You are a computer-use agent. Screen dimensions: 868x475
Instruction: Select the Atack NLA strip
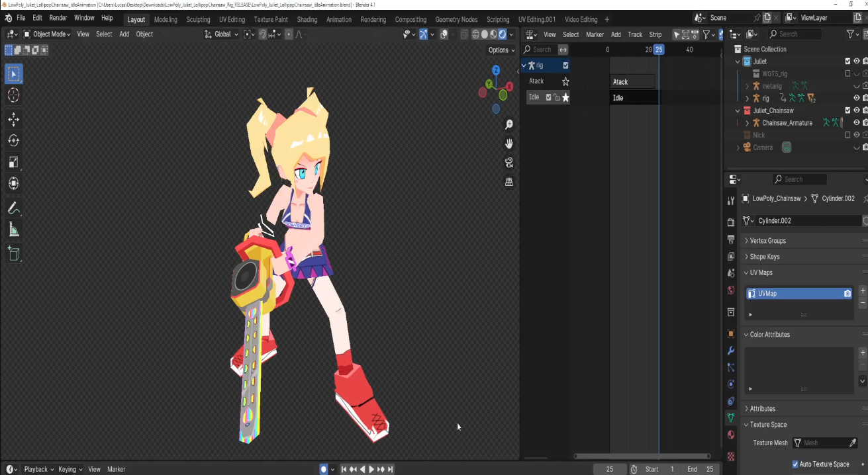[x=632, y=82]
